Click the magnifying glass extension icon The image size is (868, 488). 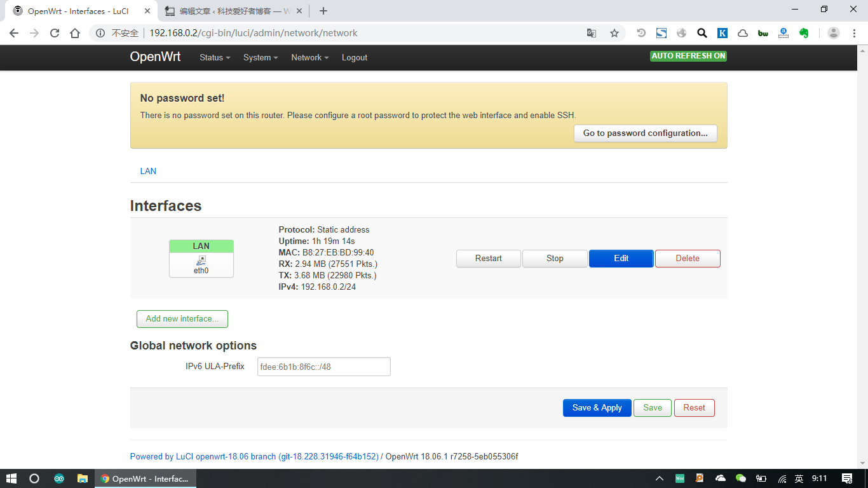(x=702, y=33)
